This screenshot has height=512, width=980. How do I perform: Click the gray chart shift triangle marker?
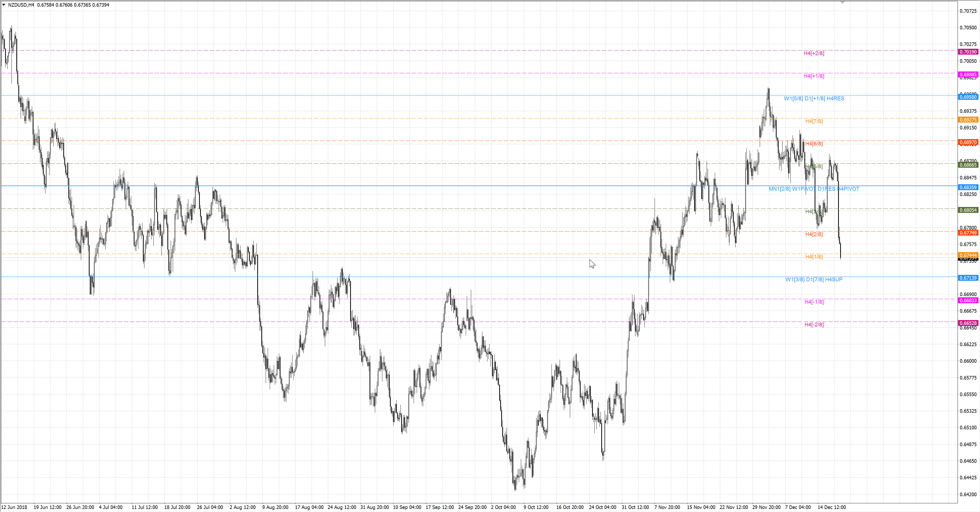842,3
